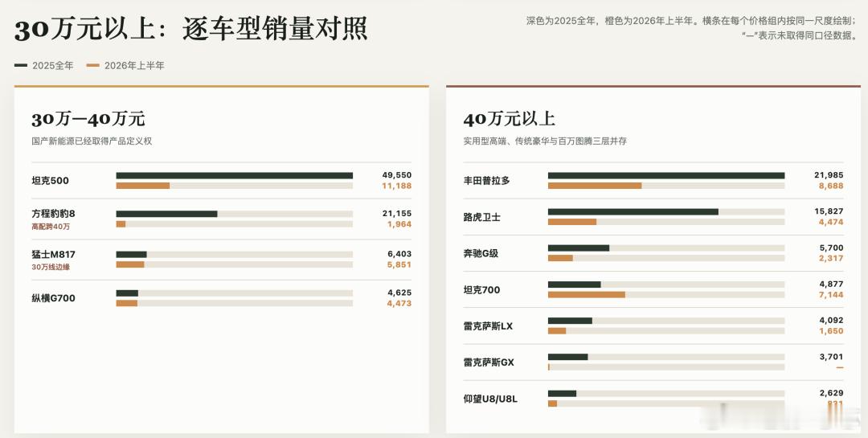Click the value 49,550
The height and width of the screenshot is (438, 868).
(x=397, y=175)
